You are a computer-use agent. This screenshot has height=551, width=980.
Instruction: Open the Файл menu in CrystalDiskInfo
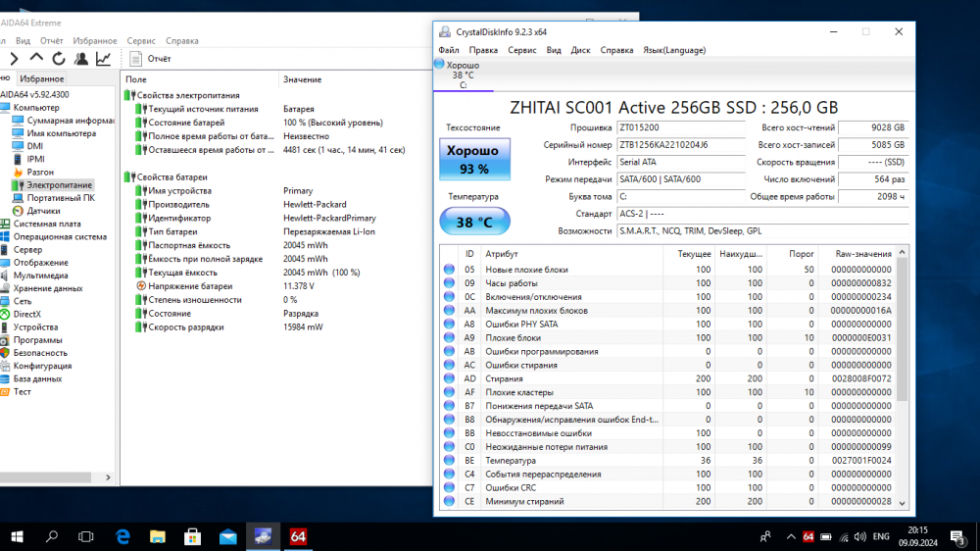pos(449,50)
